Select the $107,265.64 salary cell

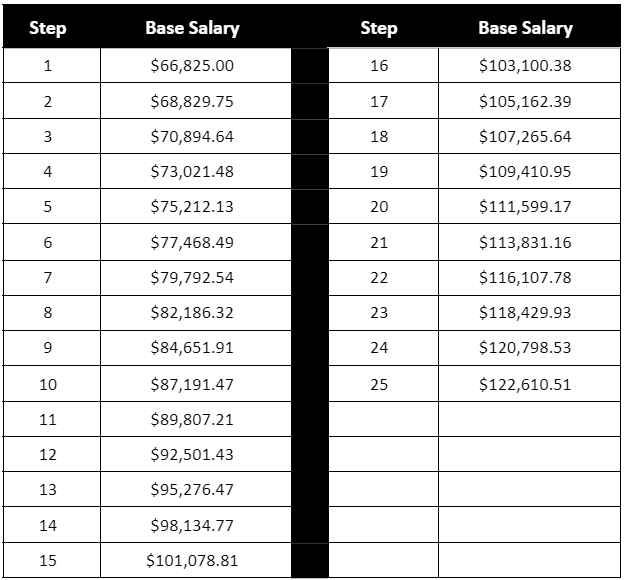point(525,136)
